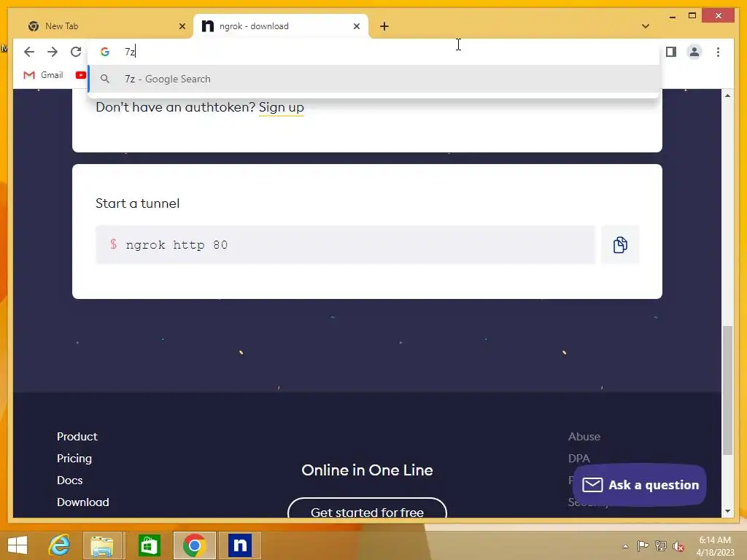Close the New Tab tab
This screenshot has width=747, height=560.
point(182,26)
